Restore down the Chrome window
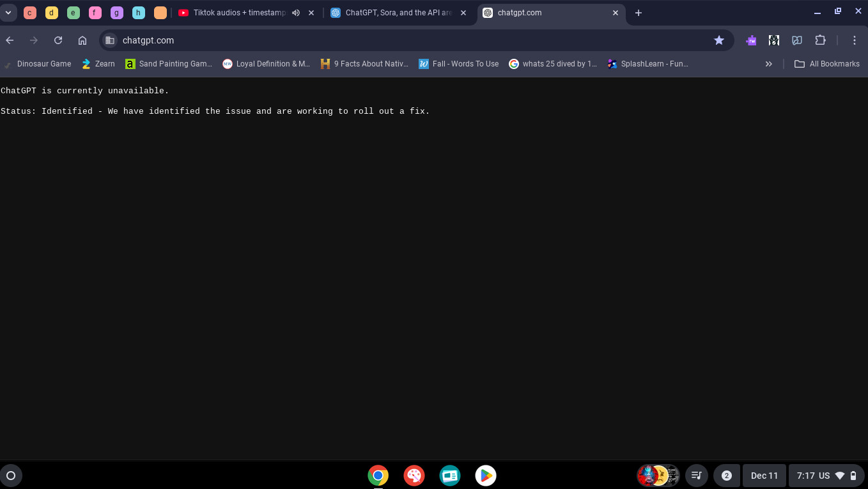The width and height of the screenshot is (868, 489). pos(838,12)
